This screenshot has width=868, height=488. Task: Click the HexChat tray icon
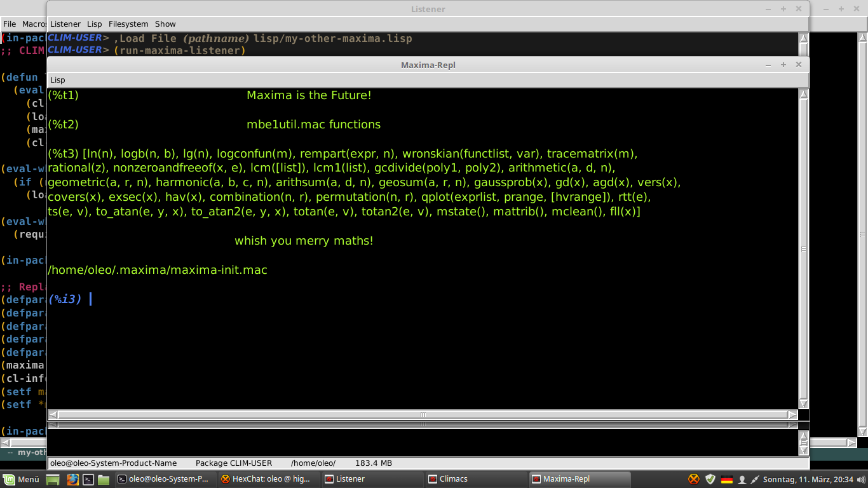pos(694,479)
